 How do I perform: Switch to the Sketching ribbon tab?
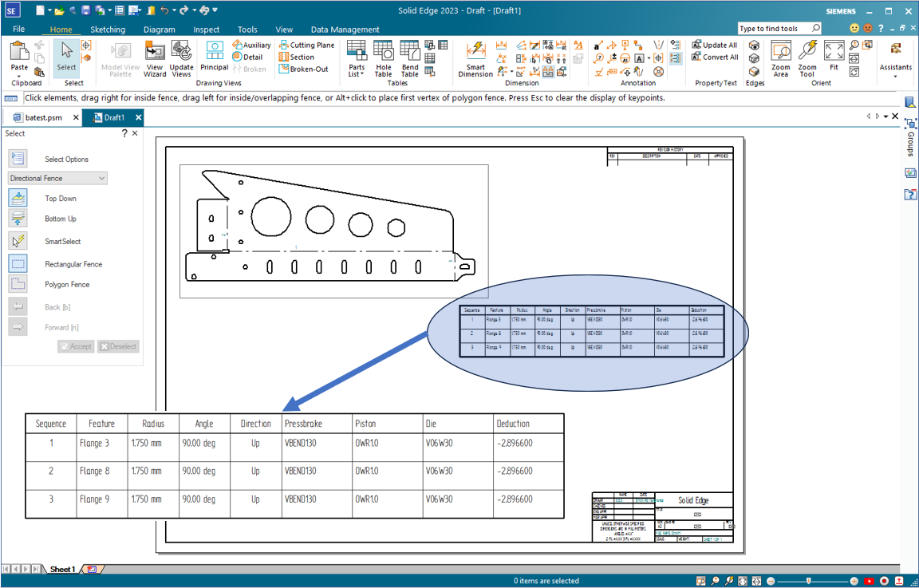[x=108, y=29]
